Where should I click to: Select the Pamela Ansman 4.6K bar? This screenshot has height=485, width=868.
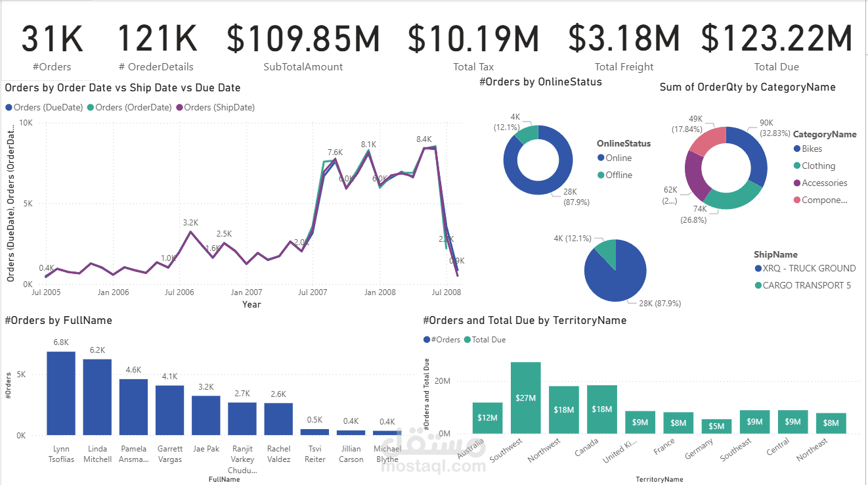click(133, 407)
